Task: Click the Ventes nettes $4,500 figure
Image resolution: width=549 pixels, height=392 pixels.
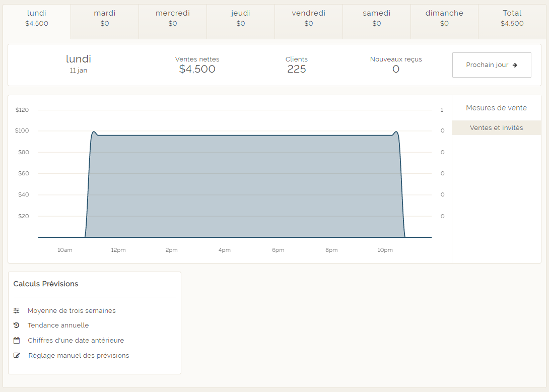Action: point(197,70)
